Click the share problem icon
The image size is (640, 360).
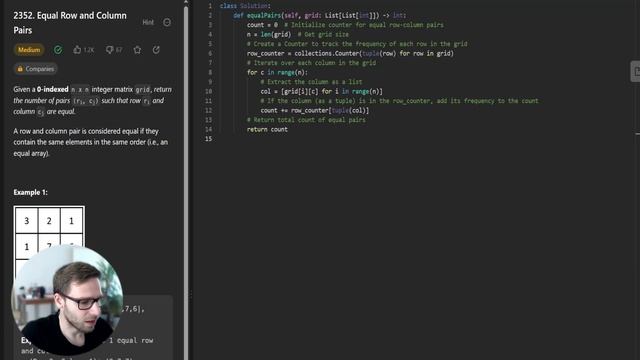coord(156,50)
